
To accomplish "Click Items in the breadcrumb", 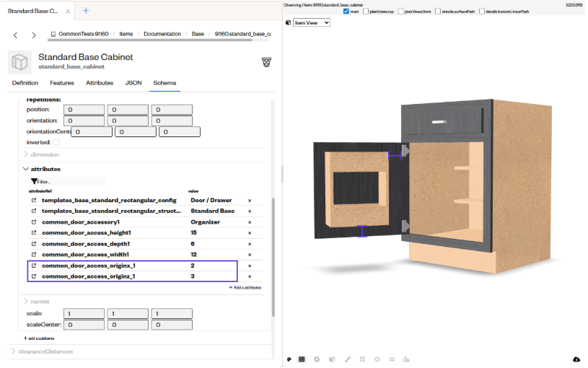I will [x=126, y=34].
